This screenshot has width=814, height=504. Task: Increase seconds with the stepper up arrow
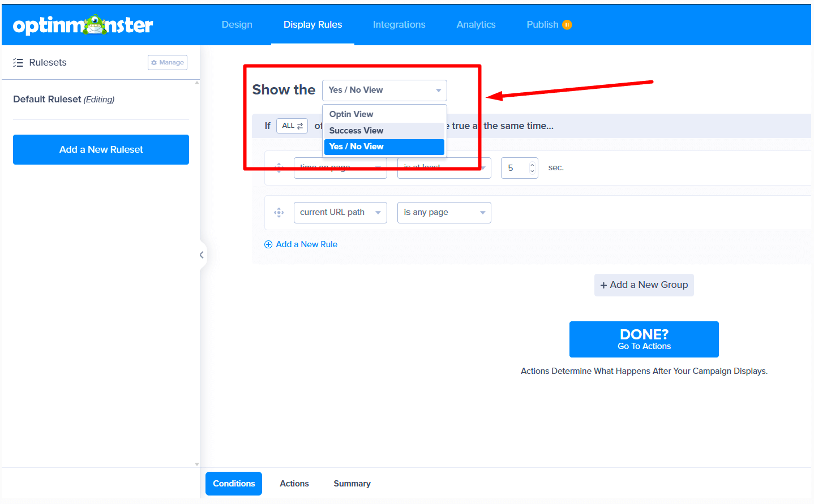[x=532, y=165]
